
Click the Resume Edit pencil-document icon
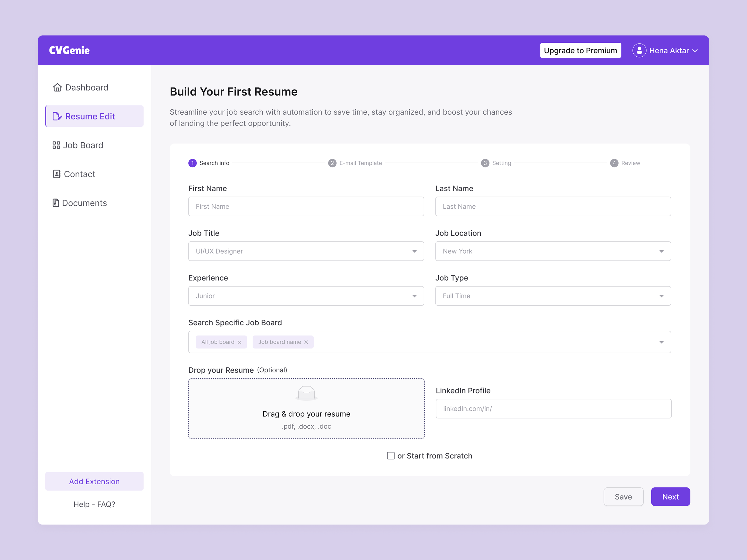coord(57,116)
